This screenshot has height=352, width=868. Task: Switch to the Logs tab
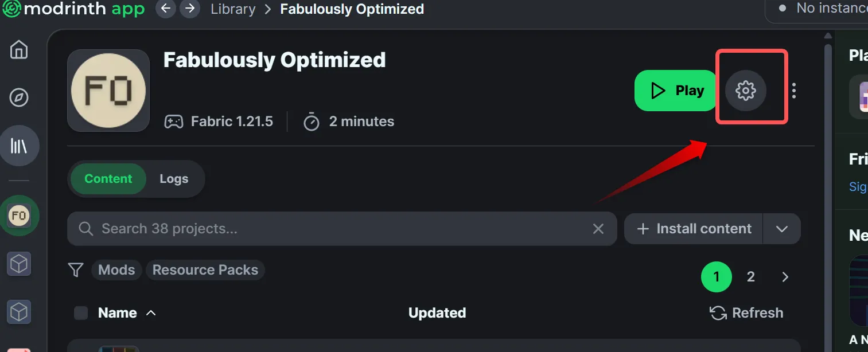(x=174, y=179)
